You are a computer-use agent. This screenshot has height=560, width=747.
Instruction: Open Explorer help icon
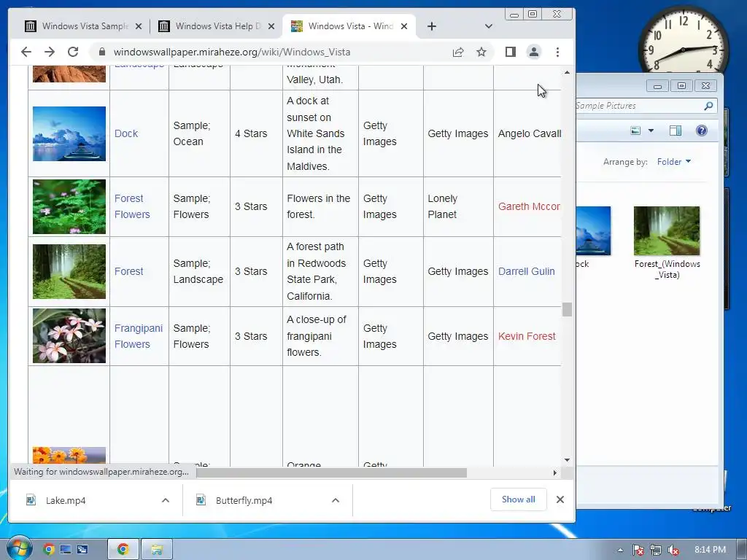pyautogui.click(x=701, y=131)
